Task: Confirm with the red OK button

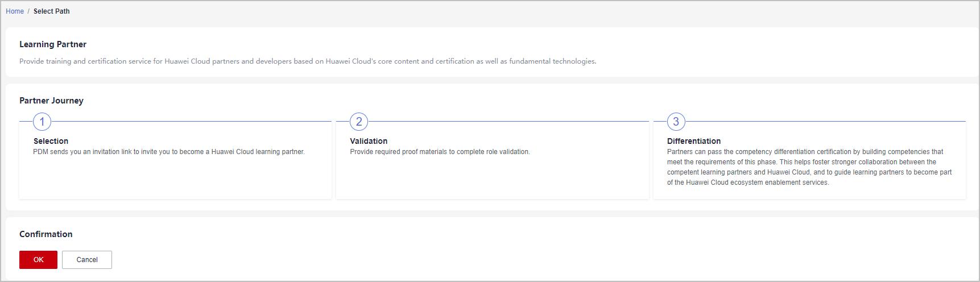Action: pyautogui.click(x=38, y=260)
